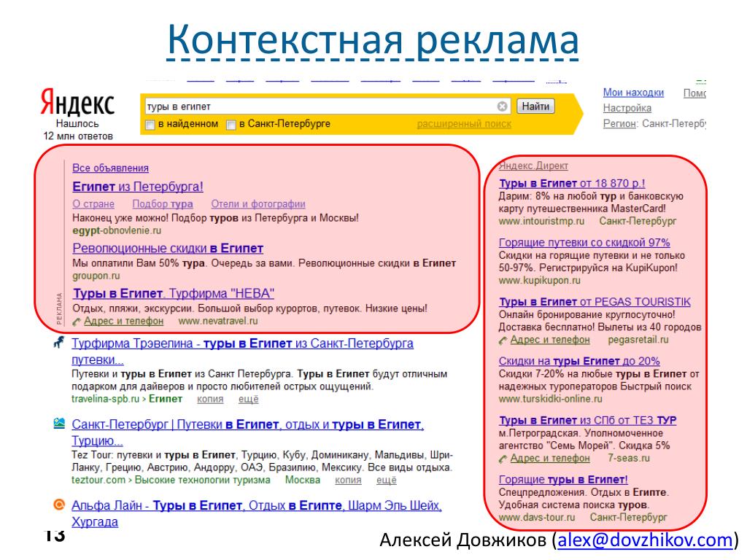Open 'Туры в Египет из СПб от ТЕЗ ТУР' ad
This screenshot has width=747, height=560.
pyautogui.click(x=587, y=421)
